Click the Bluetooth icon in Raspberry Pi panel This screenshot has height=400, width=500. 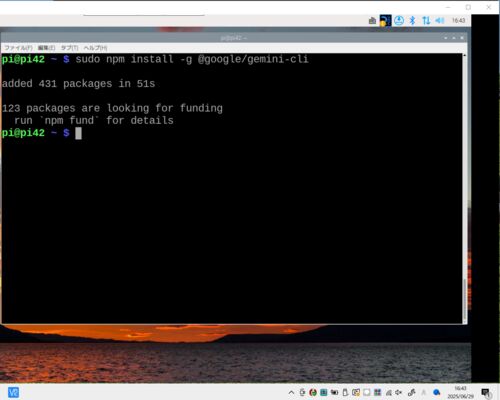click(x=412, y=21)
